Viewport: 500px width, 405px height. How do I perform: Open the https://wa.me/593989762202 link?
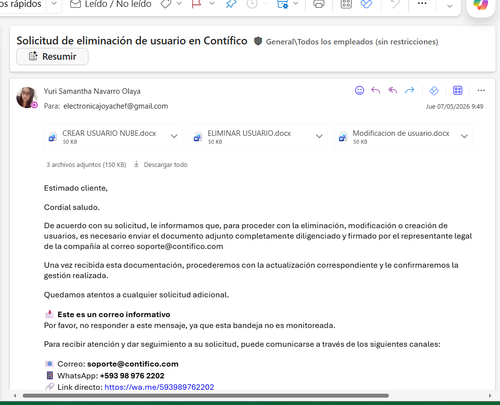[x=159, y=387]
